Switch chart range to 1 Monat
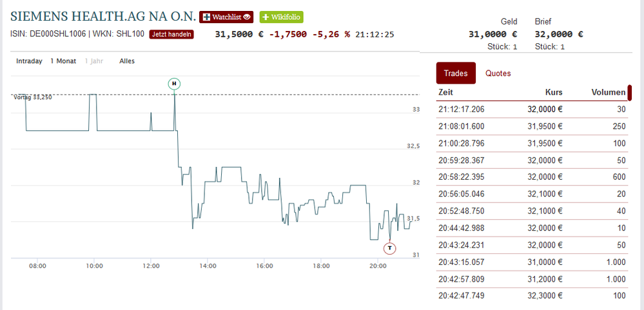The image size is (644, 310). pyautogui.click(x=63, y=61)
